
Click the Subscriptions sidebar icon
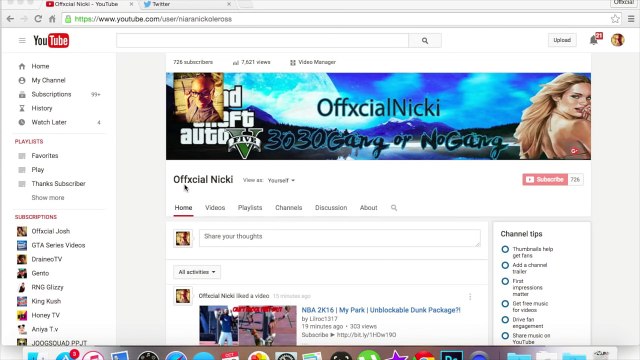22,94
